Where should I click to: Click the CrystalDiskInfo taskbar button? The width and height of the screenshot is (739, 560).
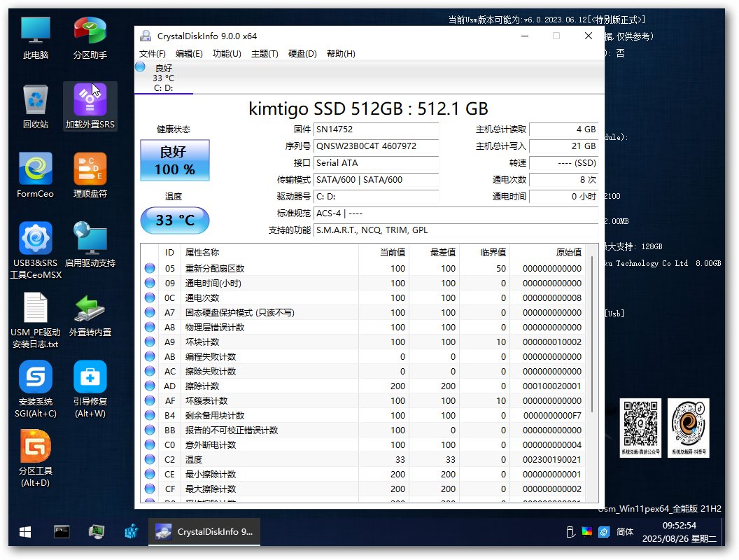204,532
